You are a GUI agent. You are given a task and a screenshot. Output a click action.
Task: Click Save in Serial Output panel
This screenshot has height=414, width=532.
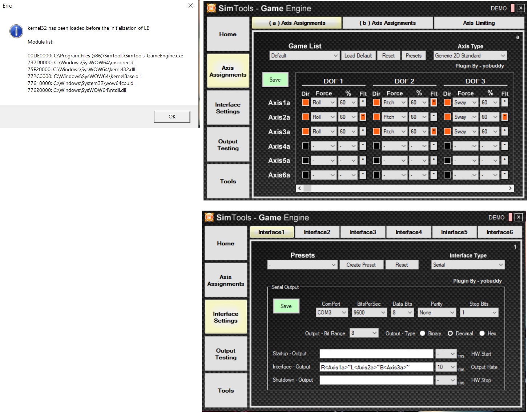pos(286,306)
